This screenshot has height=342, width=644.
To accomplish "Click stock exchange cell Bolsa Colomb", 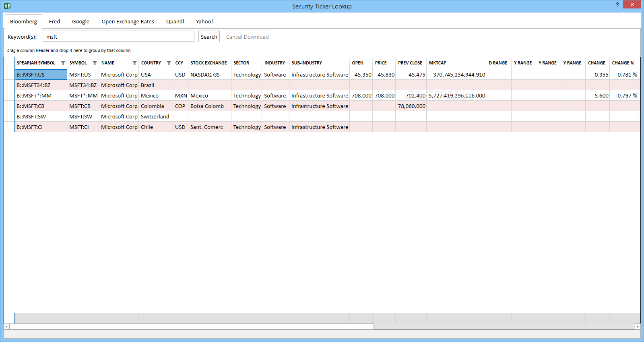I will coord(210,106).
